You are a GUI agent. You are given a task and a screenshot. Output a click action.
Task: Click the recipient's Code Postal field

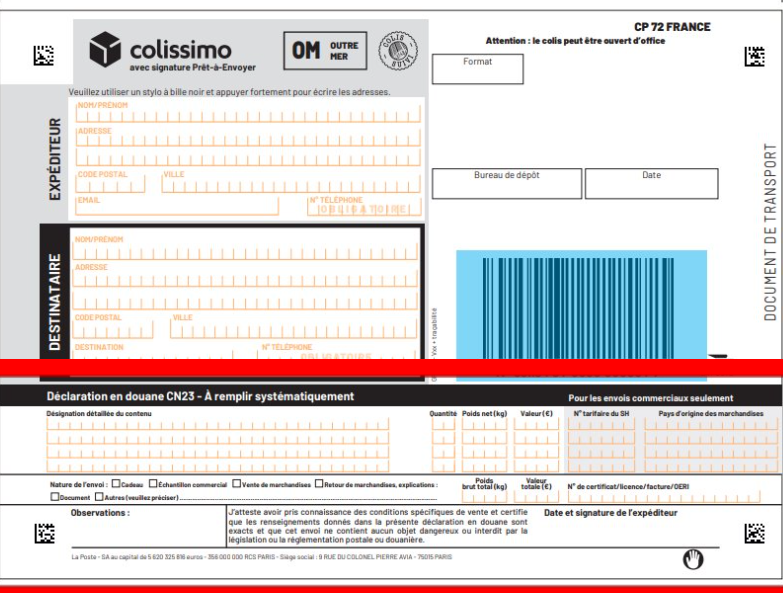pyautogui.click(x=118, y=329)
